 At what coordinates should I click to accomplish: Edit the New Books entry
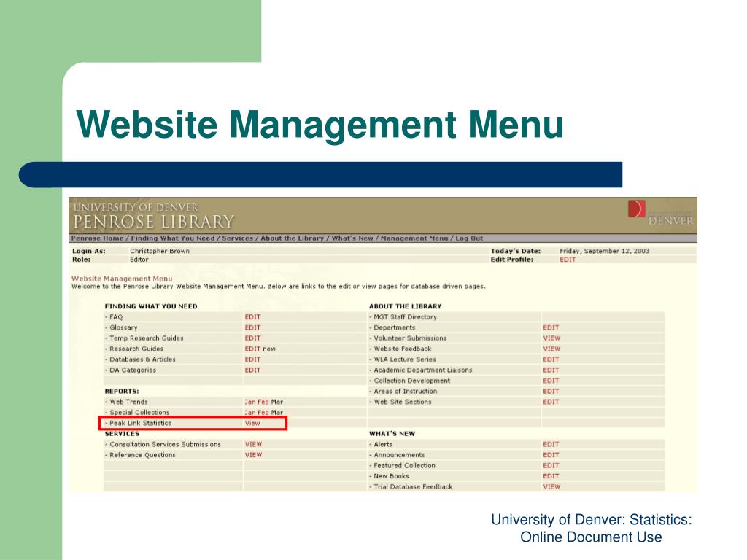tap(551, 476)
